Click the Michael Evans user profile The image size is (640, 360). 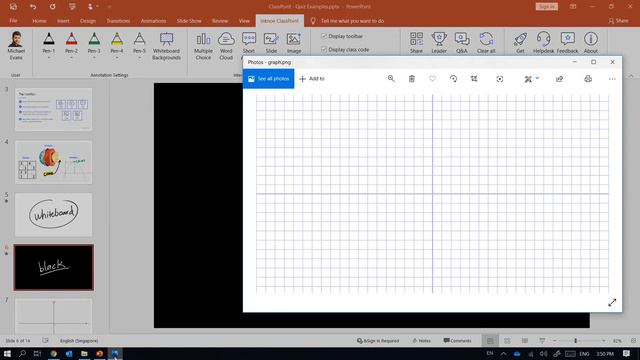(x=16, y=46)
